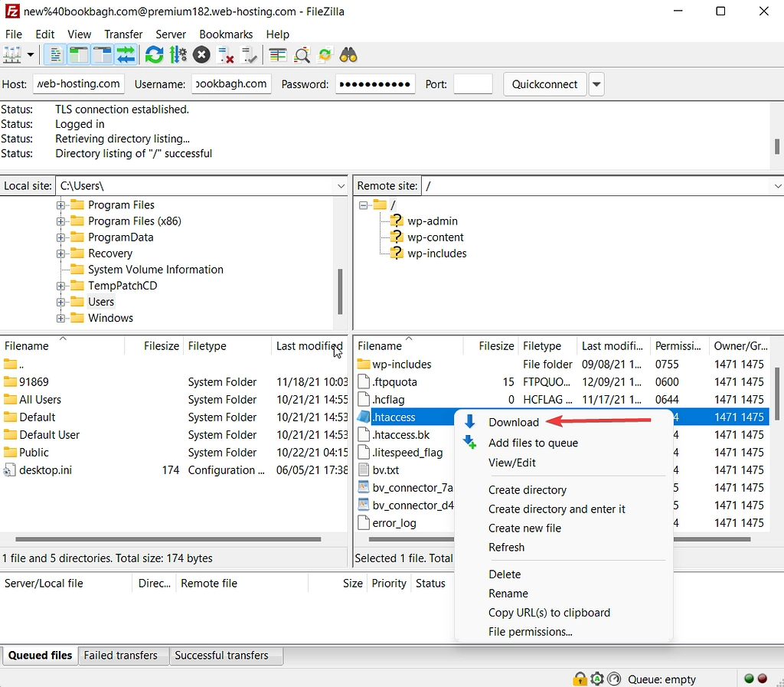784x687 pixels.
Task: Focus the Port input field
Action: click(x=473, y=84)
